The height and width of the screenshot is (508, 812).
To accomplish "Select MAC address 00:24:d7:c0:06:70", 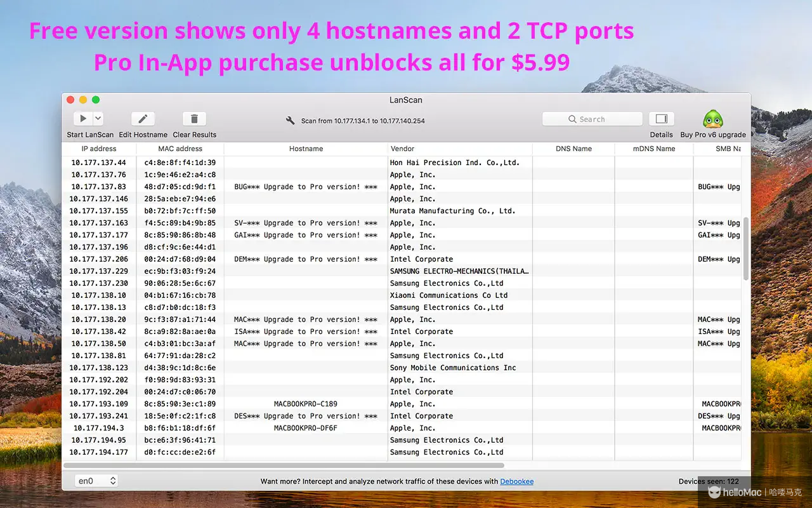I will click(180, 392).
